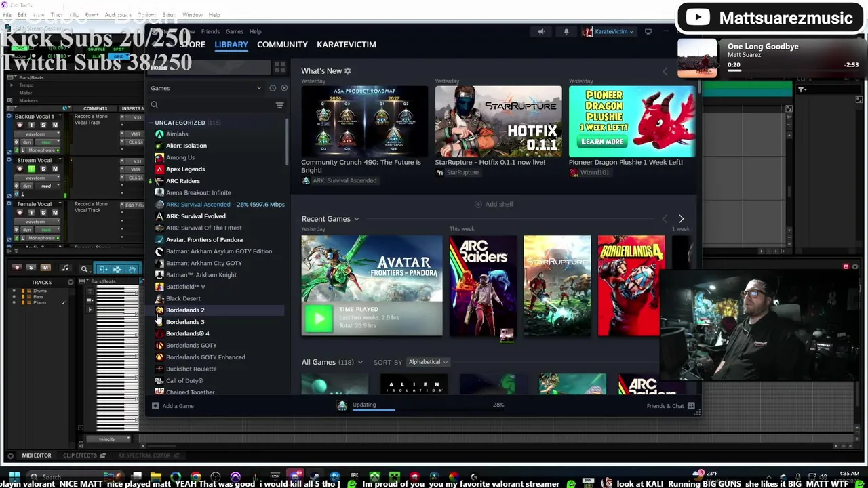This screenshot has width=868, height=488.
Task: Click the next arrow on Recent Games
Action: coord(681,219)
